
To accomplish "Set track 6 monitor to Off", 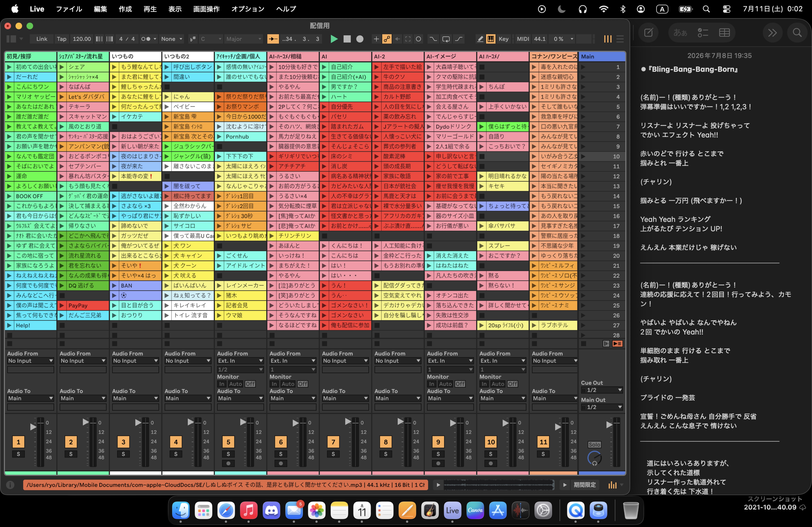I will (x=303, y=384).
